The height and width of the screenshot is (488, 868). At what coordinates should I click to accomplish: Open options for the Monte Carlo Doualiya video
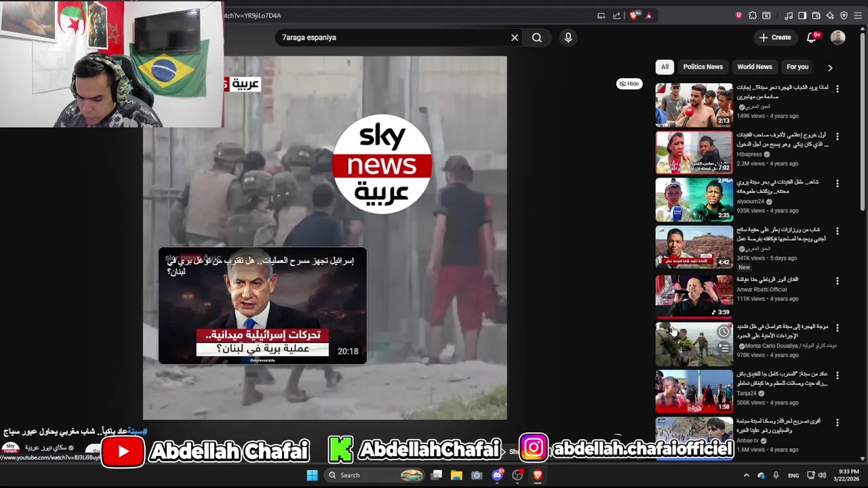837,328
